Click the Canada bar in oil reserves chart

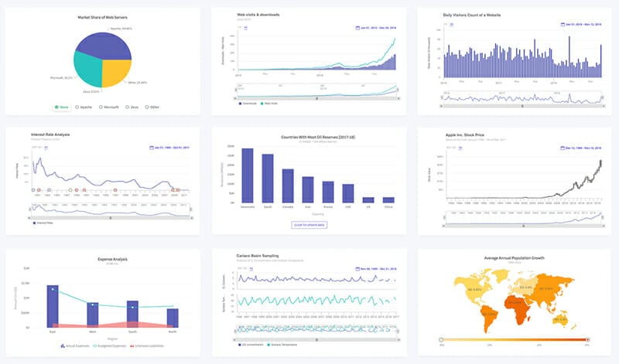[x=288, y=185]
